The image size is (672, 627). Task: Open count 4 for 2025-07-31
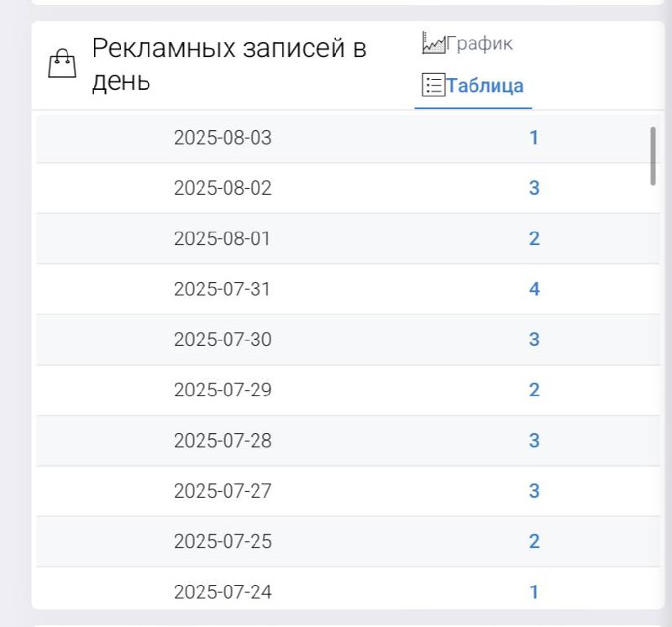(x=533, y=290)
